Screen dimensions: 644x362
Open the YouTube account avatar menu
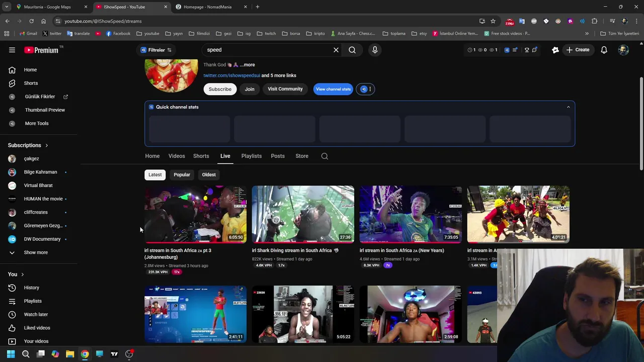[623, 50]
